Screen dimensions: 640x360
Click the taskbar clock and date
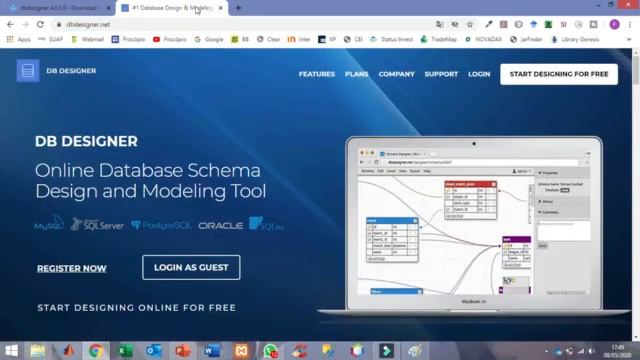tap(617, 351)
